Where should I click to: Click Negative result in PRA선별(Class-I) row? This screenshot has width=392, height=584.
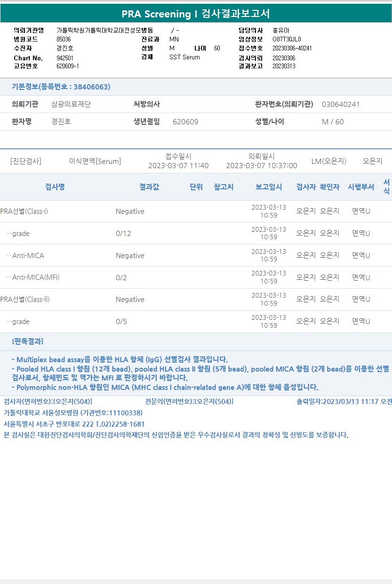pyautogui.click(x=130, y=211)
